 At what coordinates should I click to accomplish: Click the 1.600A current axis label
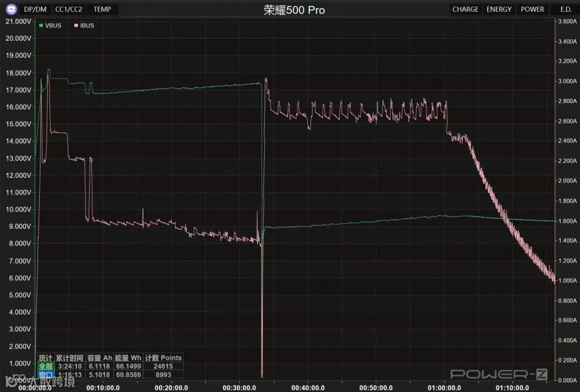(568, 221)
